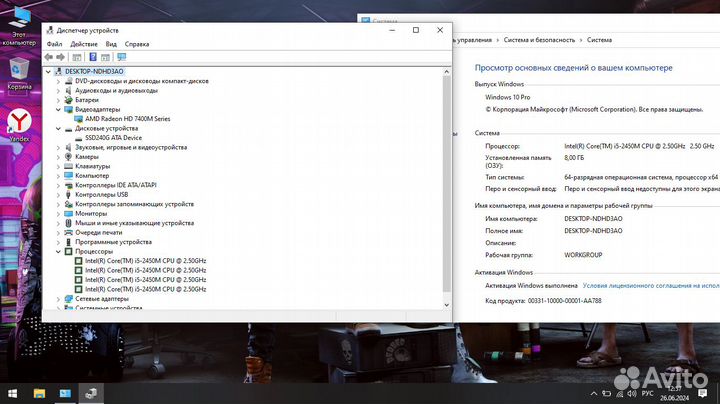Viewport: 720px width, 404px height.
Task: Click the РУС language indicator
Action: pos(647,393)
